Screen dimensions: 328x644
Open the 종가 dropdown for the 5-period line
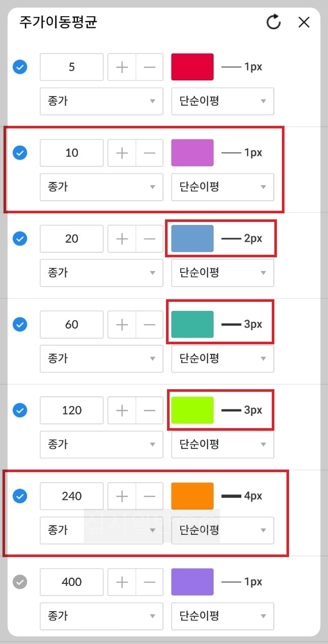click(x=101, y=101)
